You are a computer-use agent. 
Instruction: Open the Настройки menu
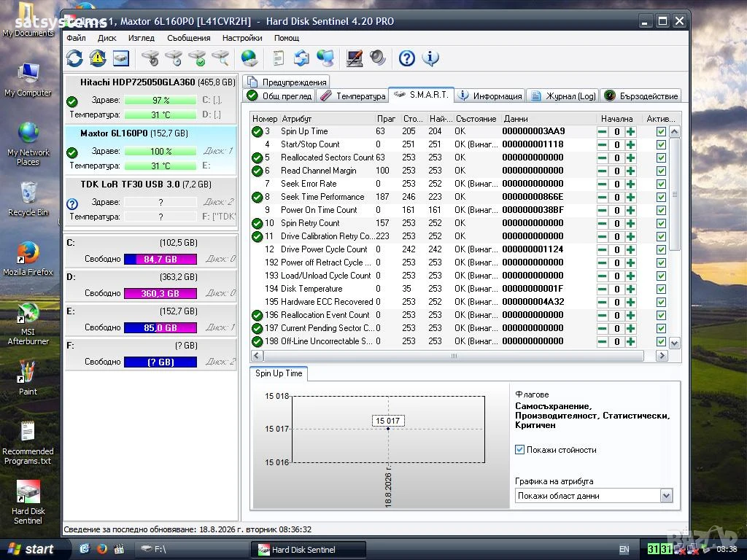point(242,38)
